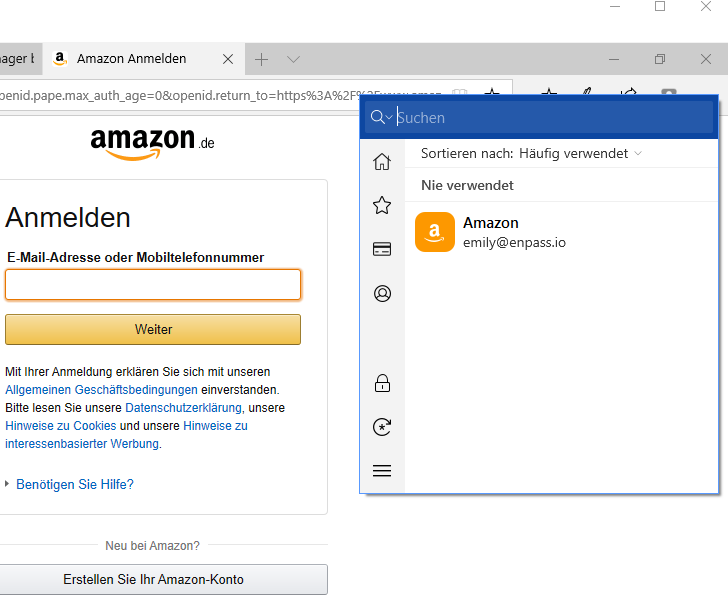Switch to the Amazon Anmelden tab
This screenshot has width=728, height=614.
pos(131,59)
